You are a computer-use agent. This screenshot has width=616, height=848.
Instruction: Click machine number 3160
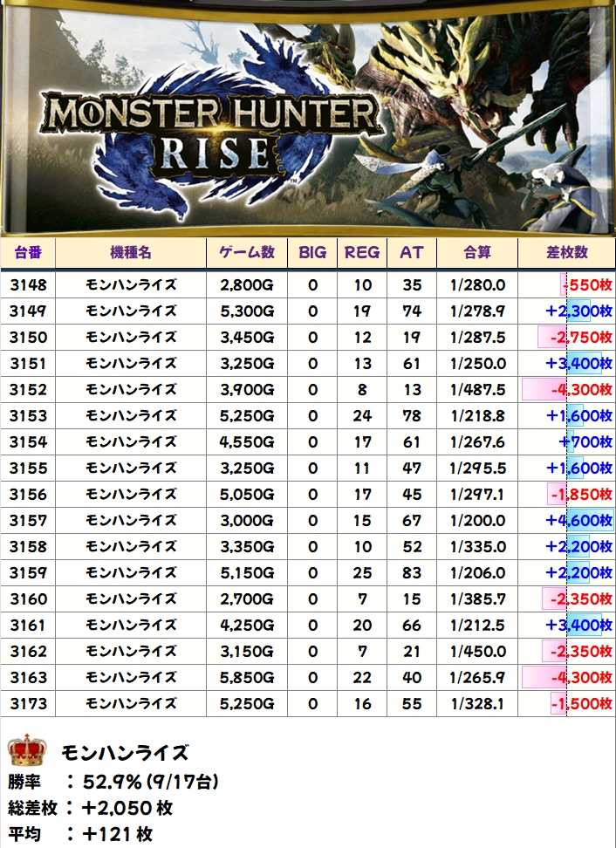[28, 598]
